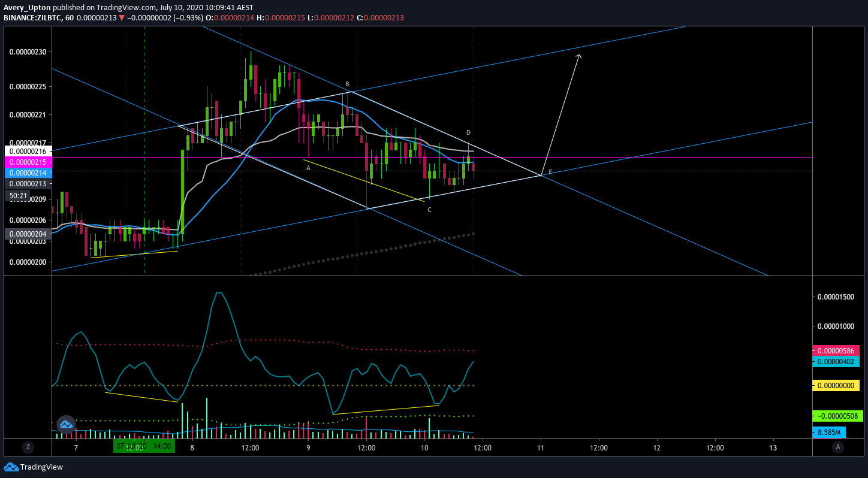Click date 10 on the time axis
Viewport: 868px width, 478px height.
[424, 447]
